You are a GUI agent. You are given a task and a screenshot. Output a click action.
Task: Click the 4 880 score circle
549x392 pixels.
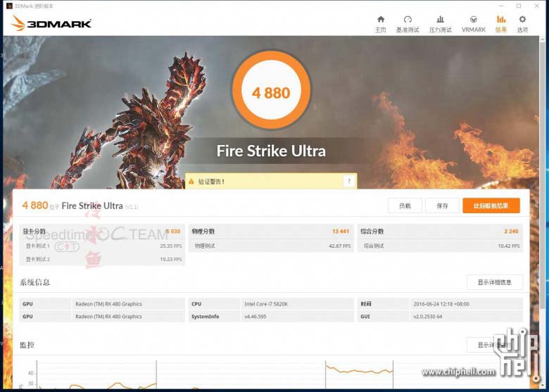(271, 93)
